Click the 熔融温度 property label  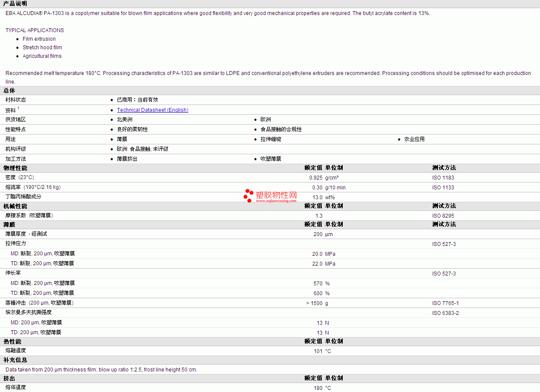coord(16,350)
